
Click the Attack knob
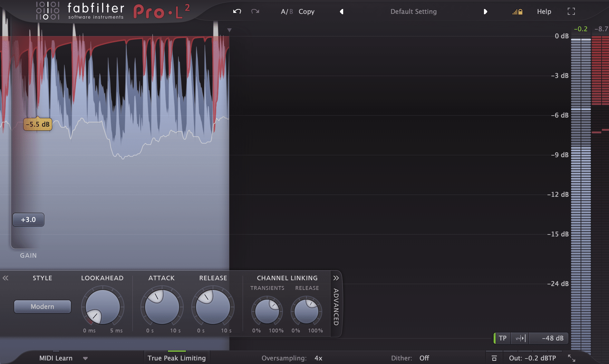[162, 307]
